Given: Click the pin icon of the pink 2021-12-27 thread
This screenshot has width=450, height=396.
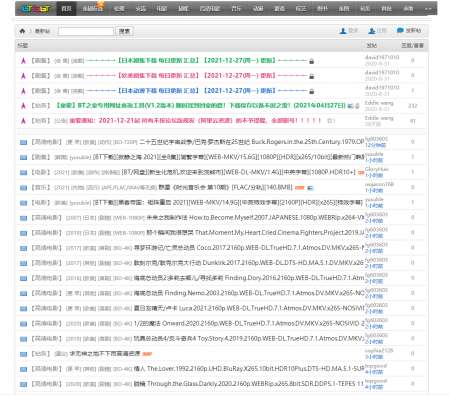Looking at the screenshot, I should point(23,76).
